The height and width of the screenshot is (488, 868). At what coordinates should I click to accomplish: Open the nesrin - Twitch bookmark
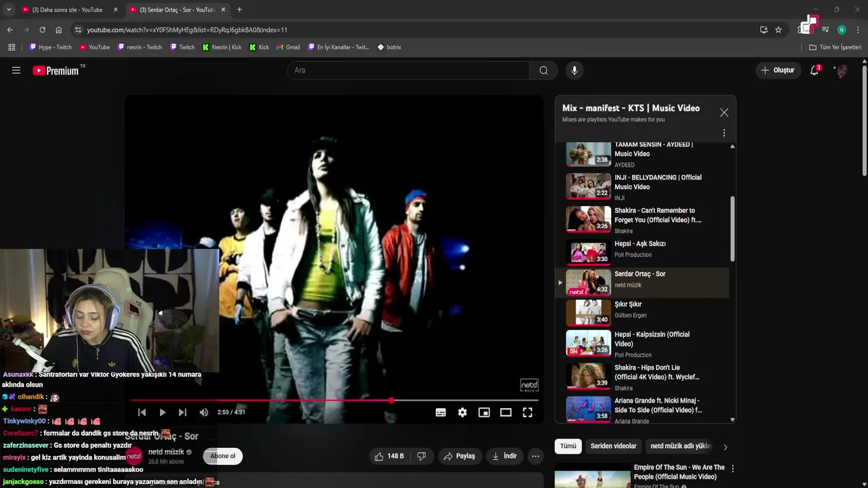(x=140, y=47)
